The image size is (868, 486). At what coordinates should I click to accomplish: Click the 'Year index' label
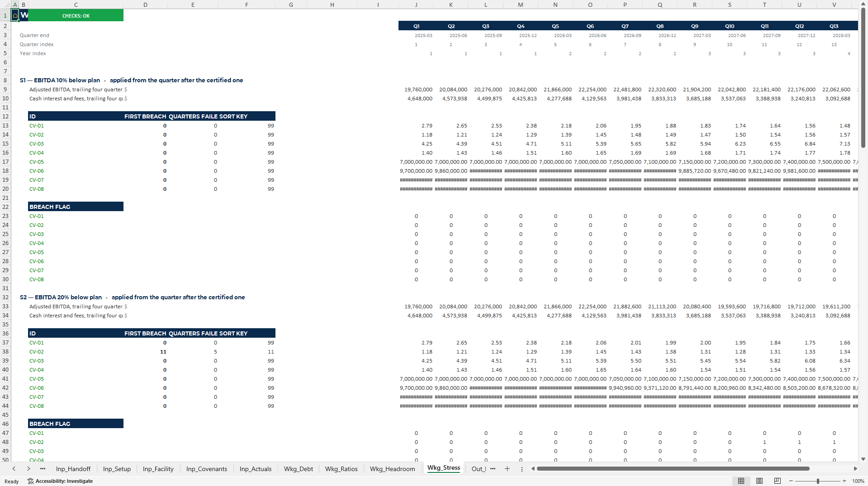[x=33, y=53]
